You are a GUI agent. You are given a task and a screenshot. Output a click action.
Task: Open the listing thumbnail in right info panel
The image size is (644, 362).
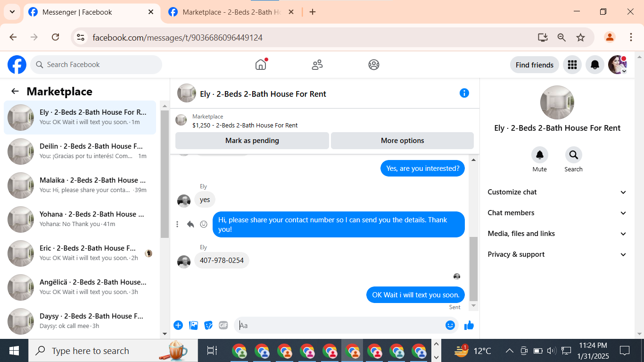click(x=557, y=102)
